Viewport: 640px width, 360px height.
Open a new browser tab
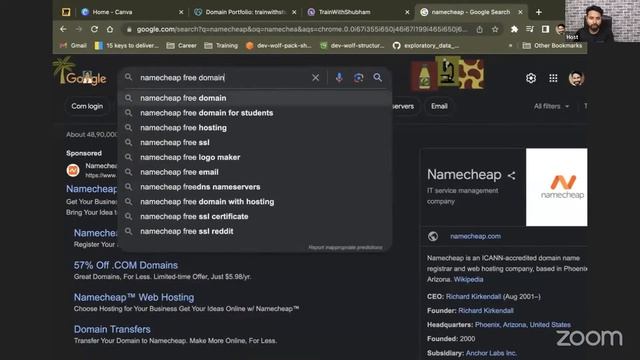click(539, 12)
